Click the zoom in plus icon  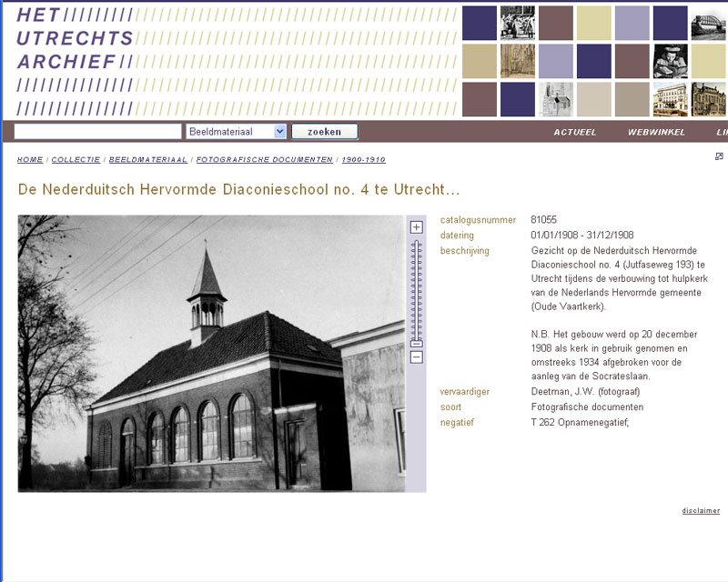point(416,227)
